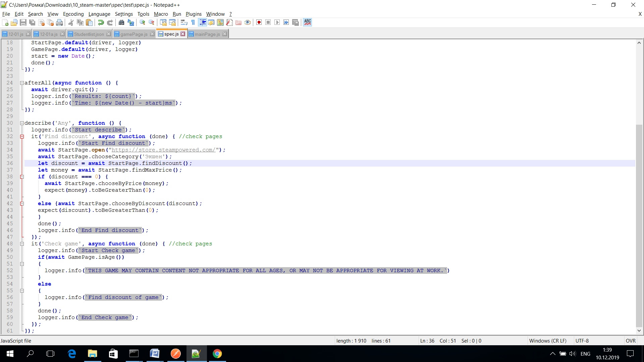Open the Document Map icon

pos(220,22)
